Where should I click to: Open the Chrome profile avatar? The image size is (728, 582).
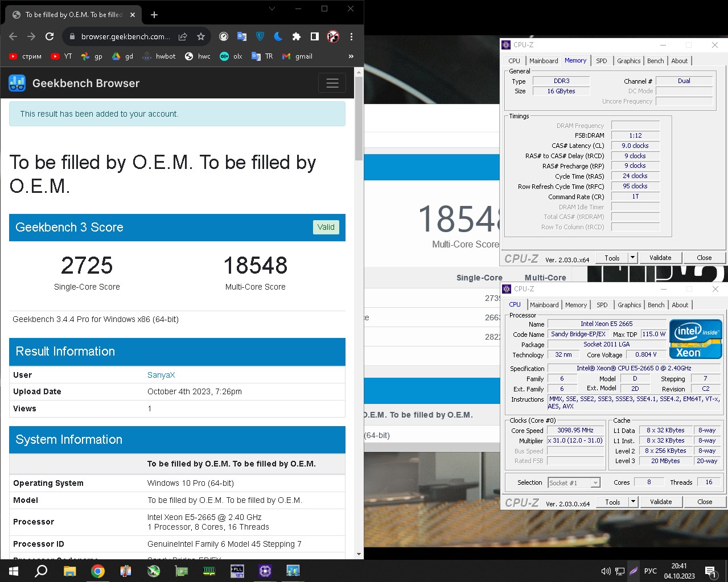click(333, 36)
